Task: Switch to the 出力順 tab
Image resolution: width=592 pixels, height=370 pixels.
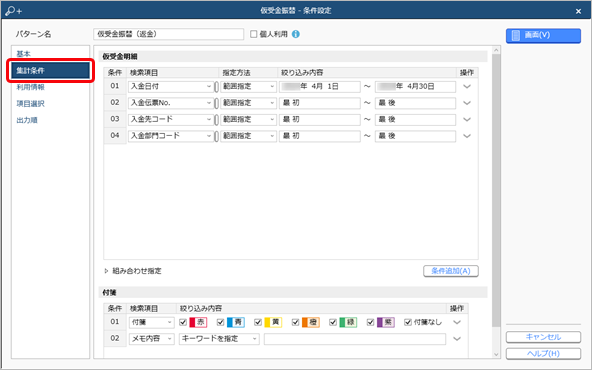Action: click(27, 120)
